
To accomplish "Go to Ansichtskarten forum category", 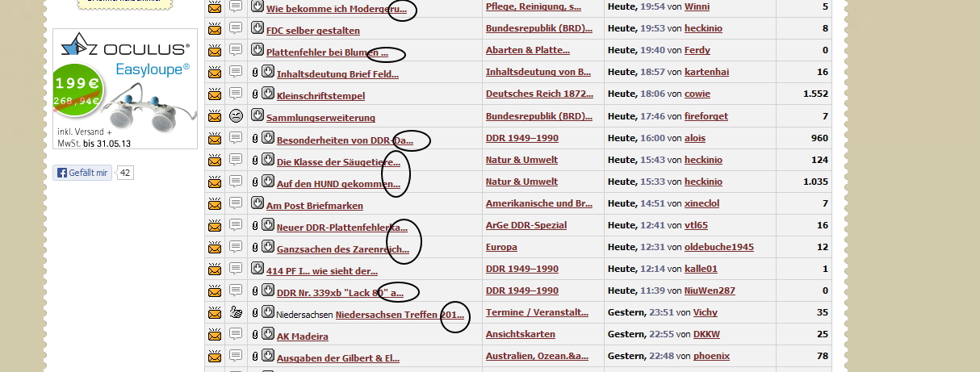I will [521, 334].
